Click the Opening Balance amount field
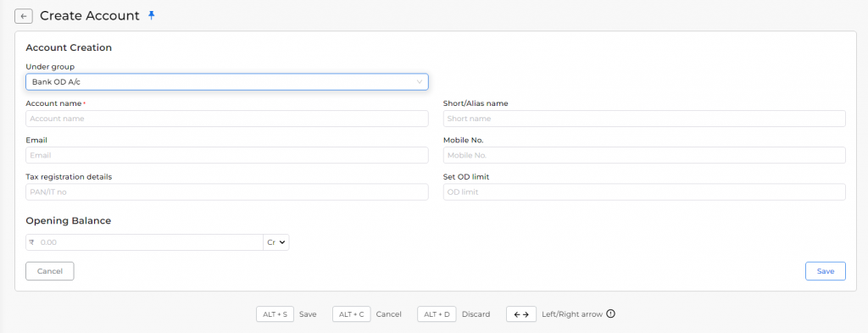Image resolution: width=868 pixels, height=333 pixels. tap(149, 242)
